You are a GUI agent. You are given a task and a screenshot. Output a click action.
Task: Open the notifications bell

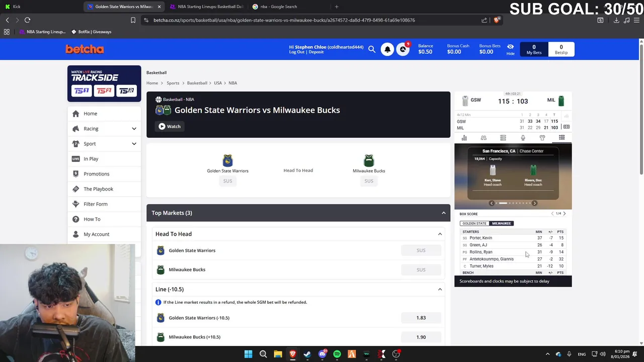click(x=387, y=49)
